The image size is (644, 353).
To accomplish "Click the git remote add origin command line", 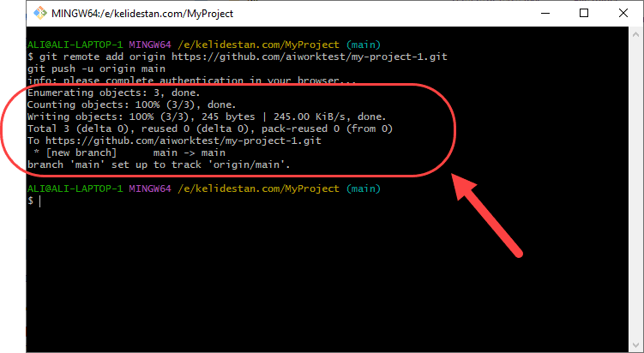I will click(238, 57).
